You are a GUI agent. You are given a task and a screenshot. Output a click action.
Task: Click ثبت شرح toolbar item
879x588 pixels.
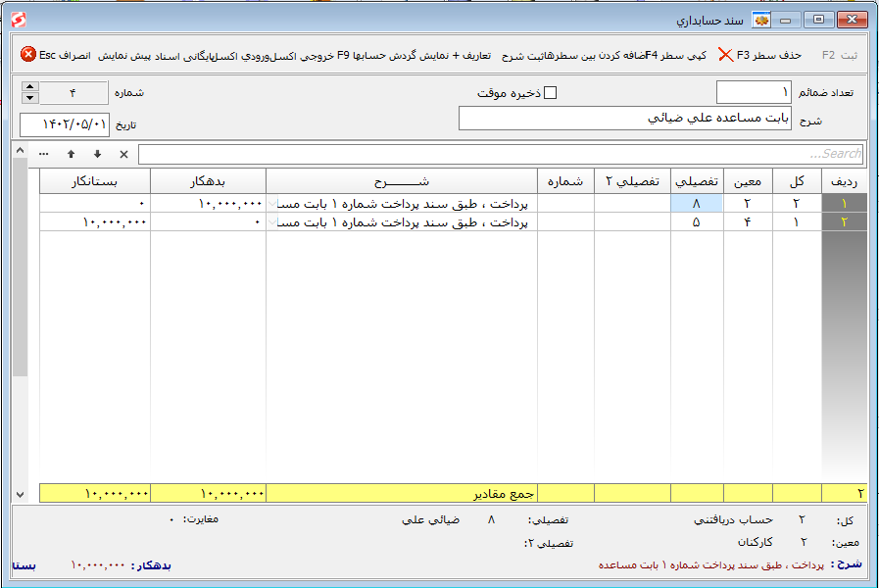(523, 56)
